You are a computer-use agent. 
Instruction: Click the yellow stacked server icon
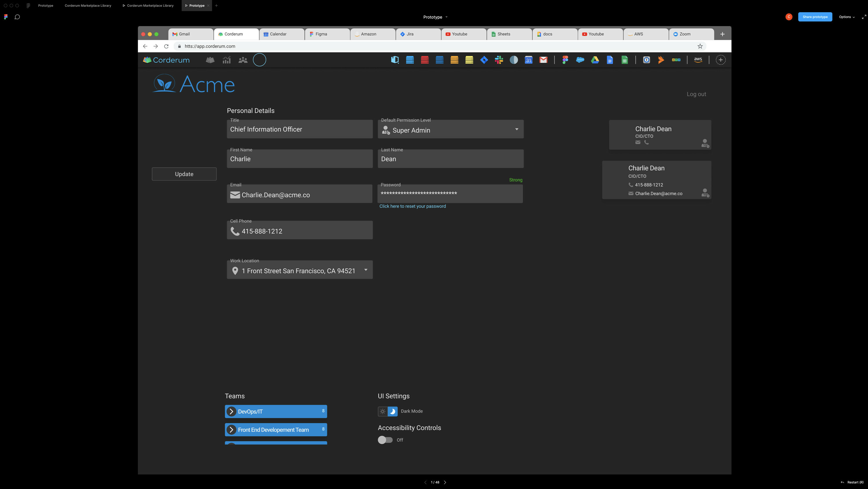(469, 60)
